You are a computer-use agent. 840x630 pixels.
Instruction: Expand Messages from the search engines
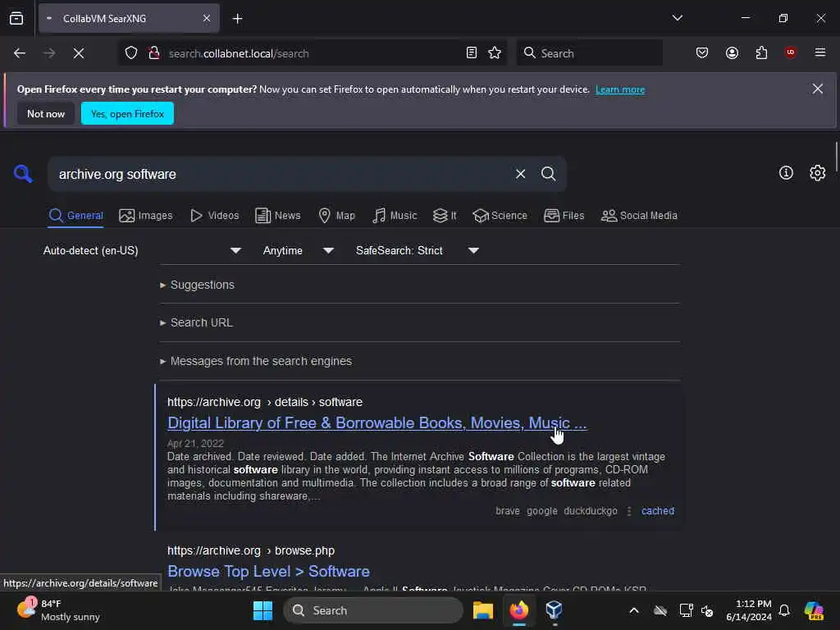(x=256, y=361)
